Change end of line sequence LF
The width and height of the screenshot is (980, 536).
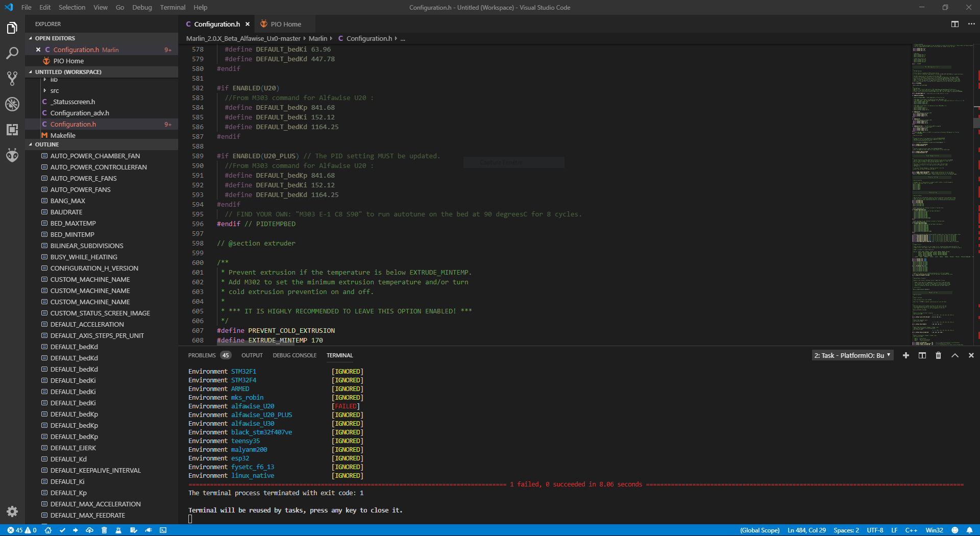point(894,530)
